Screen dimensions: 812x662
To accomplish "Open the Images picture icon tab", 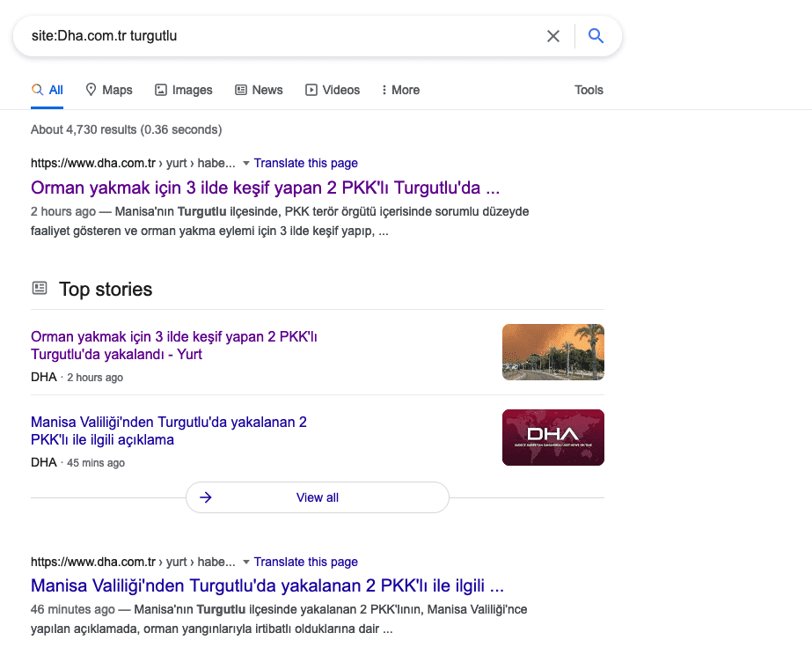I will (x=161, y=90).
